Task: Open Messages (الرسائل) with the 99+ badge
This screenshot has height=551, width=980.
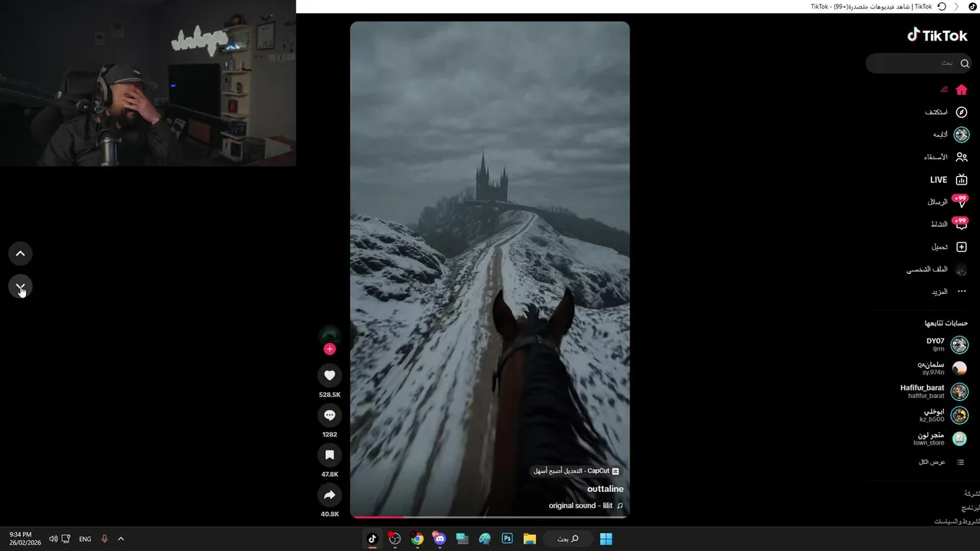Action: (948, 202)
